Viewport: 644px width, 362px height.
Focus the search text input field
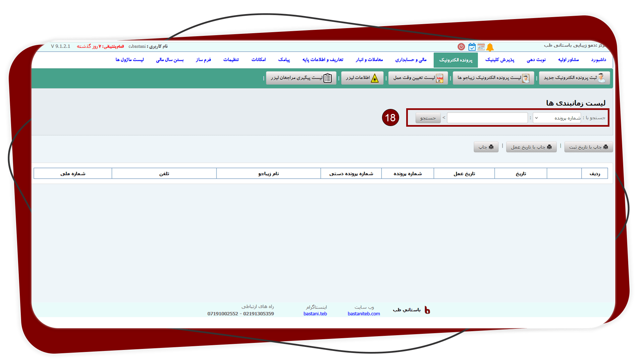(x=487, y=118)
